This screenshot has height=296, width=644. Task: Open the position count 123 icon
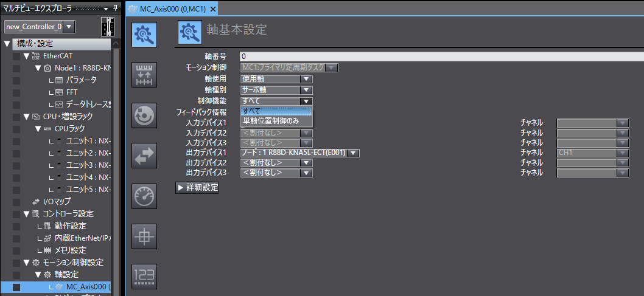point(144,277)
